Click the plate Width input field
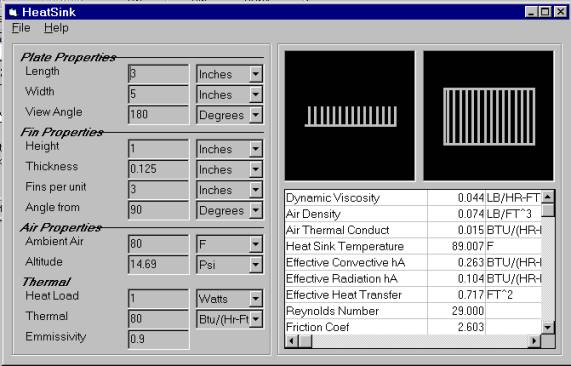This screenshot has width=571, height=366. coord(158,94)
